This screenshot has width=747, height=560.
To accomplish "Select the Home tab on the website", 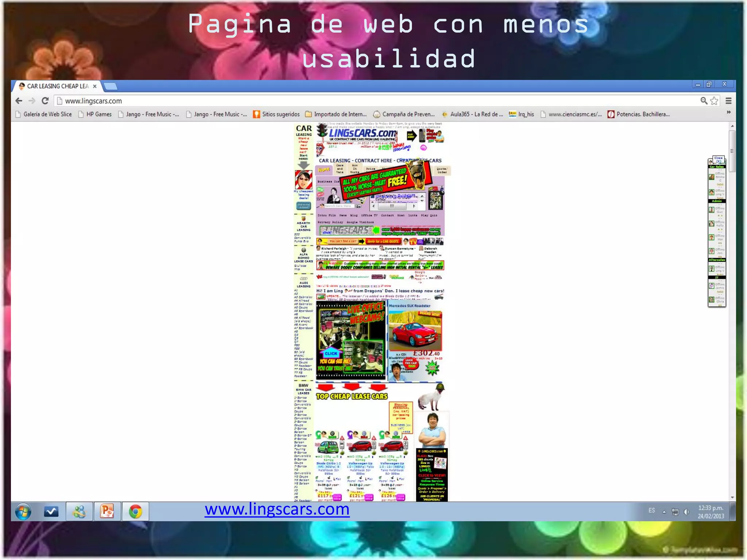I will pos(324,170).
